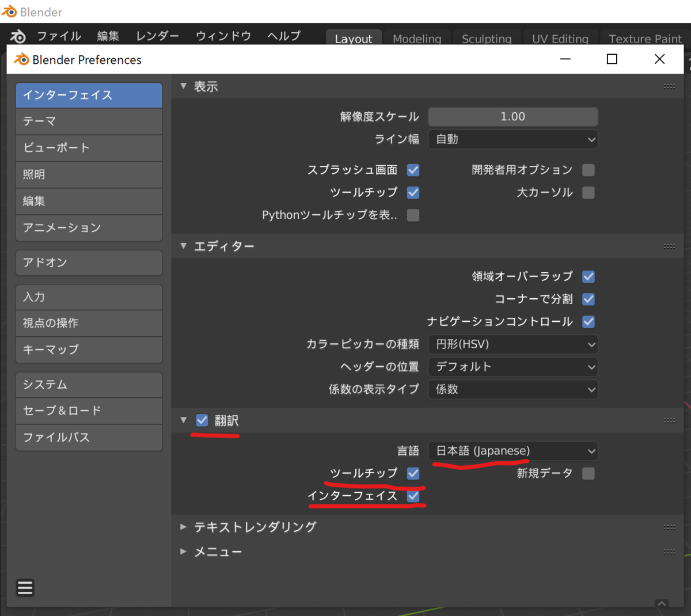Collapse the エディター panel
This screenshot has width=691, height=616.
[184, 246]
